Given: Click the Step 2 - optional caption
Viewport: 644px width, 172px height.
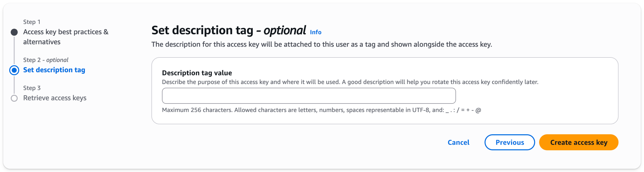Looking at the screenshot, I should pyautogui.click(x=45, y=60).
